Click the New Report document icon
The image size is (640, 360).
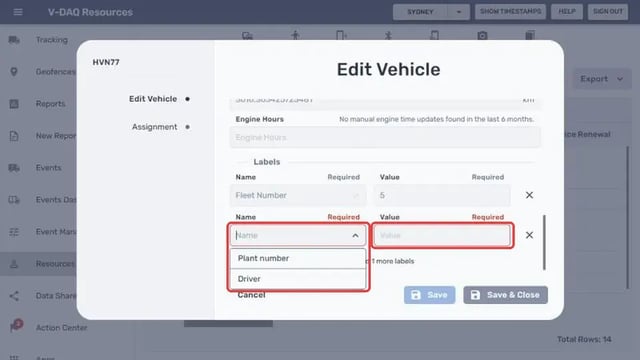tap(14, 136)
